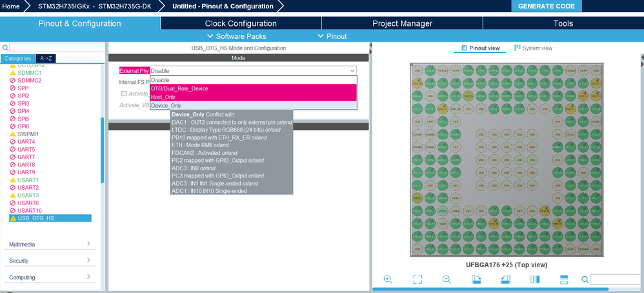Click the disabled icon beside UART4
Screen dimensions: 644x293
coord(13,142)
